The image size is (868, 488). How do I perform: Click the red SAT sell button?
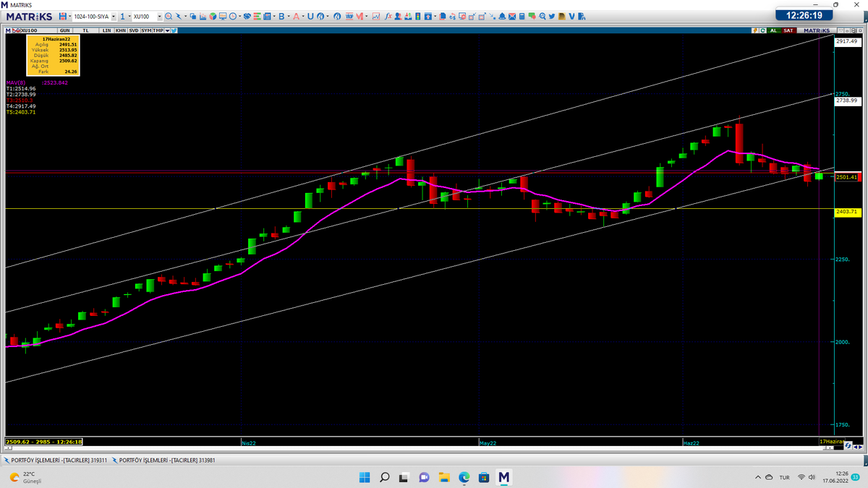coord(788,31)
